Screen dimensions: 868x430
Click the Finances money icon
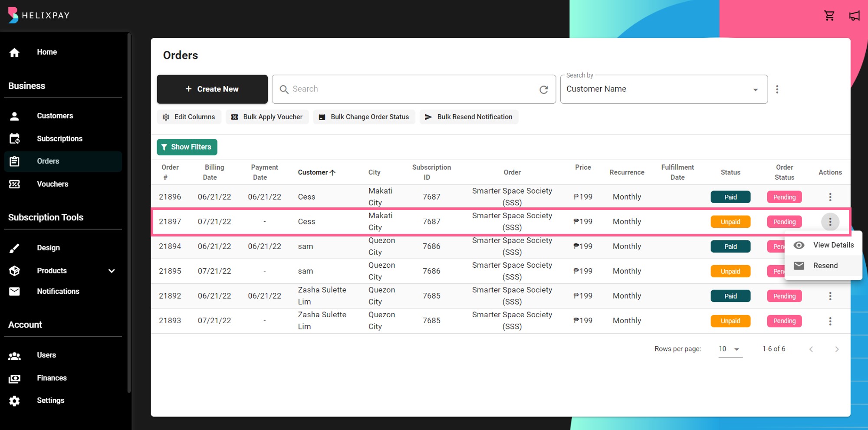pos(14,378)
